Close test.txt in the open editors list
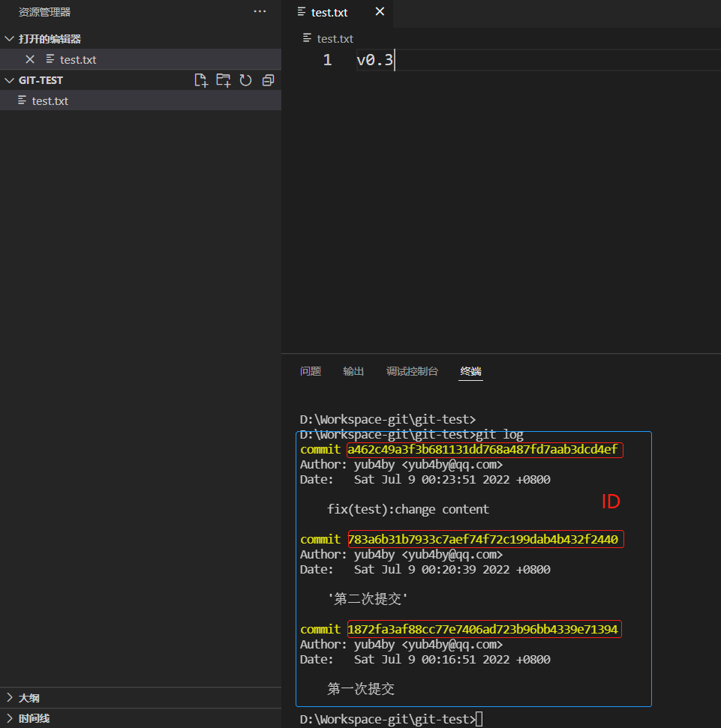 click(30, 59)
